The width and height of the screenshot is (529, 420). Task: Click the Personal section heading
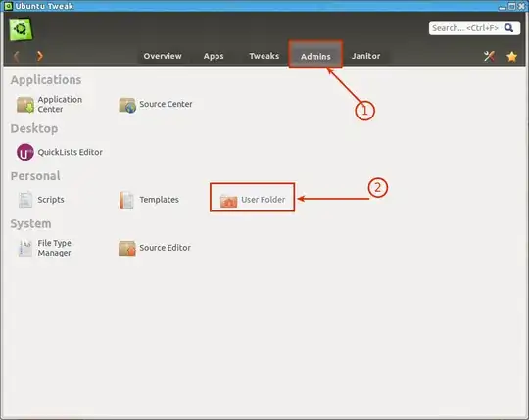tap(35, 176)
